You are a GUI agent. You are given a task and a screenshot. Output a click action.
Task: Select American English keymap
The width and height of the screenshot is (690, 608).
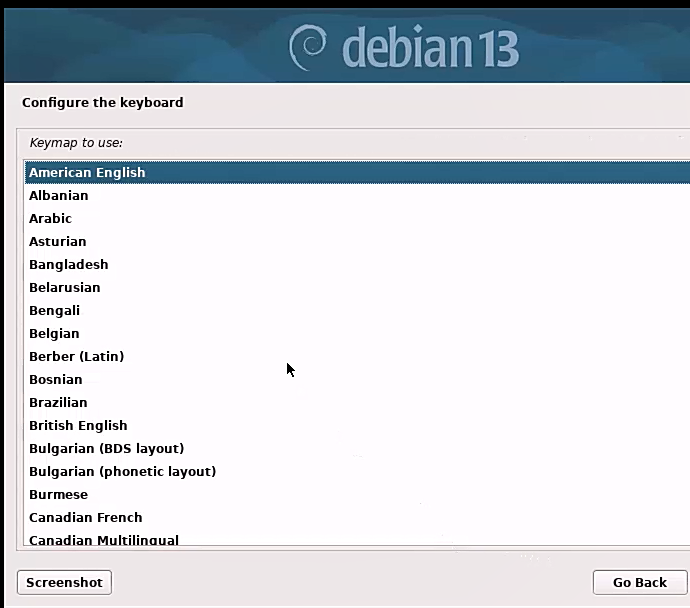[87, 172]
